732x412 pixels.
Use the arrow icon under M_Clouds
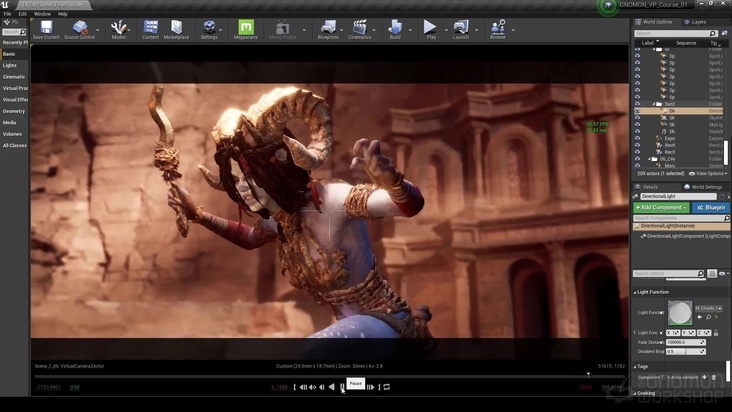[x=699, y=317]
